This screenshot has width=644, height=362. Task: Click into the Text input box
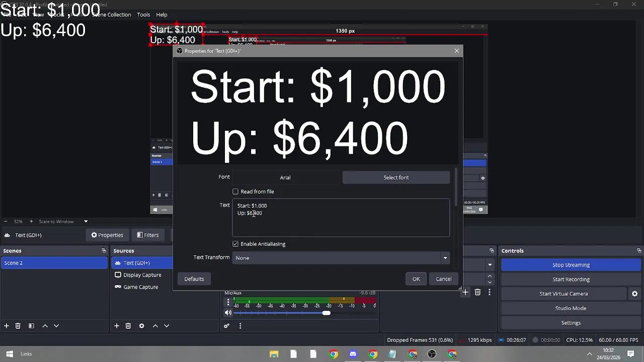341,218
